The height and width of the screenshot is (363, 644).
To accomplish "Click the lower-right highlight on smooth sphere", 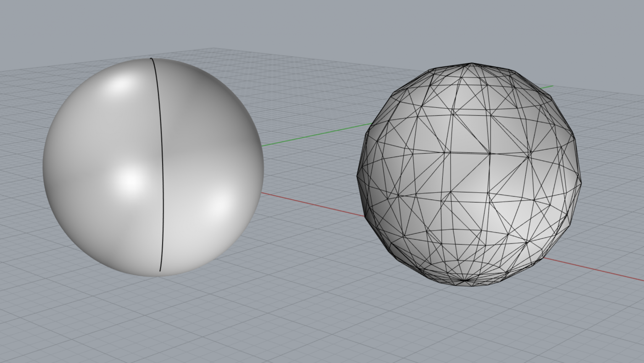I will (x=219, y=205).
